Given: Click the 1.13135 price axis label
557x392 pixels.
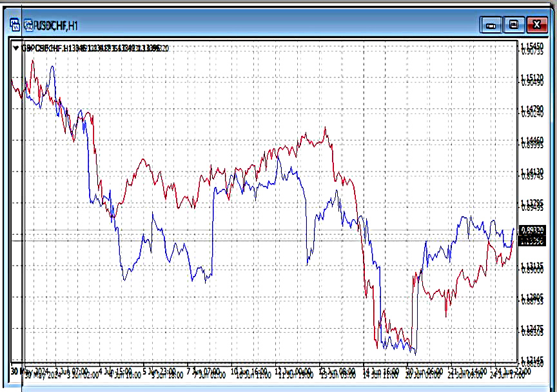Looking at the screenshot, I should pos(532,265).
